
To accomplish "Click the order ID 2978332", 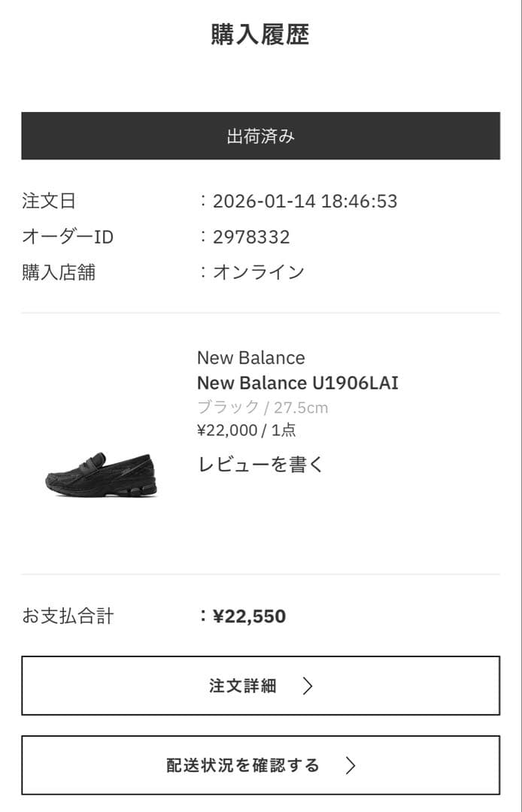I will (254, 235).
